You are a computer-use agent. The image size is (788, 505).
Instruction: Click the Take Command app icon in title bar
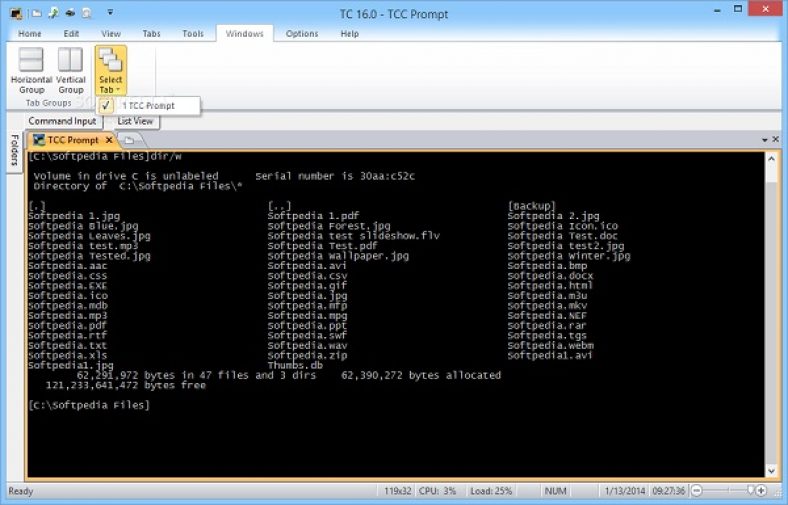[16, 14]
